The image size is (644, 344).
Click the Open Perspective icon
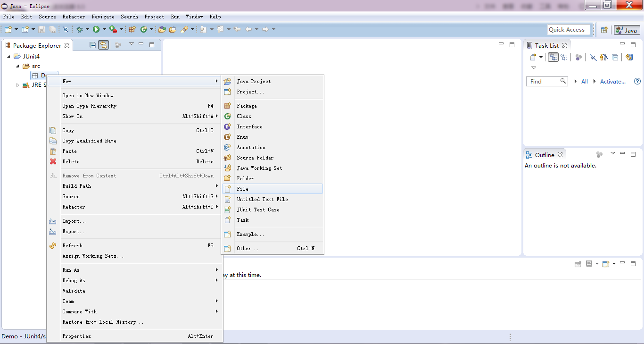604,30
